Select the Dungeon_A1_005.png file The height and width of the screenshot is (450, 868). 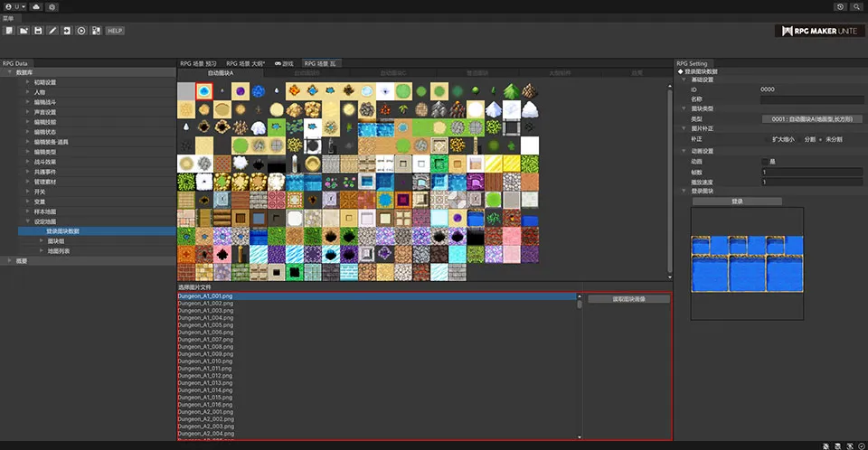pyautogui.click(x=206, y=324)
